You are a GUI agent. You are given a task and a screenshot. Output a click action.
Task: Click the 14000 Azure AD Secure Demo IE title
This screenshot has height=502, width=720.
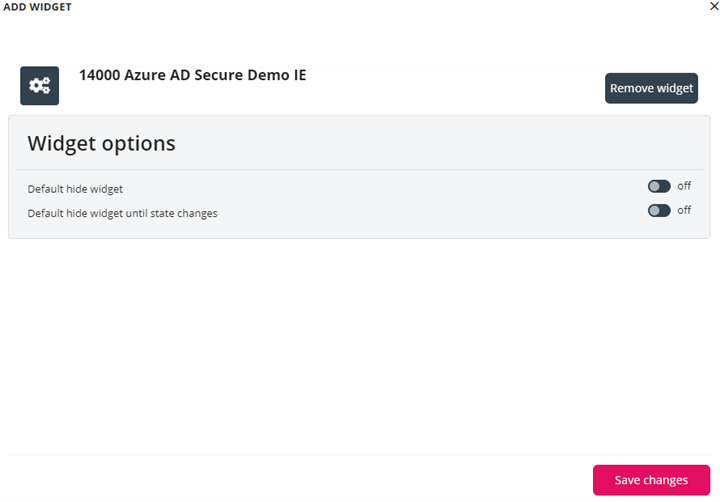point(192,75)
